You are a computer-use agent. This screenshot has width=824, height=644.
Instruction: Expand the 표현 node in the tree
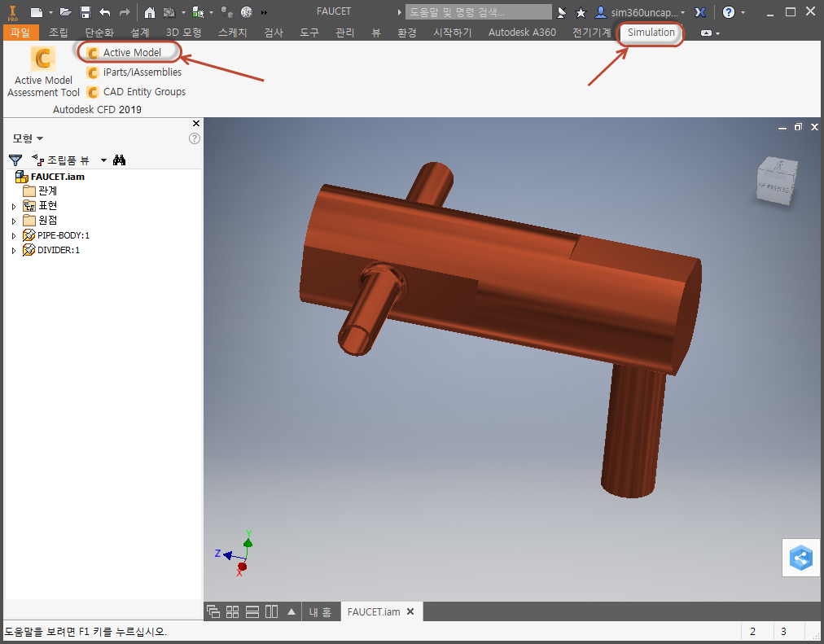14,207
